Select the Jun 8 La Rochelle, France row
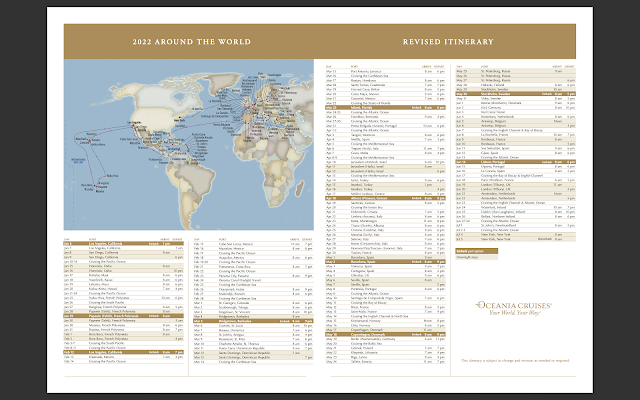The height and width of the screenshot is (400, 640). tap(516, 135)
